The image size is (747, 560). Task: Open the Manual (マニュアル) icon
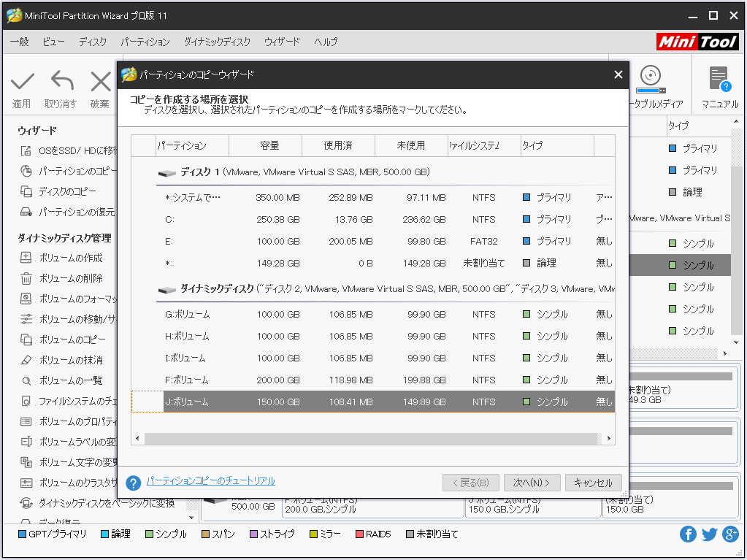[719, 79]
